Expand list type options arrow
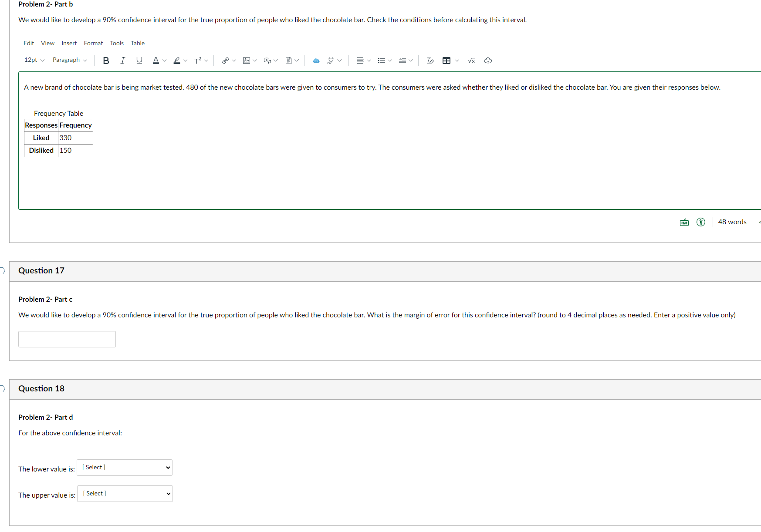Viewport: 761px width, 532px height. [x=390, y=61]
